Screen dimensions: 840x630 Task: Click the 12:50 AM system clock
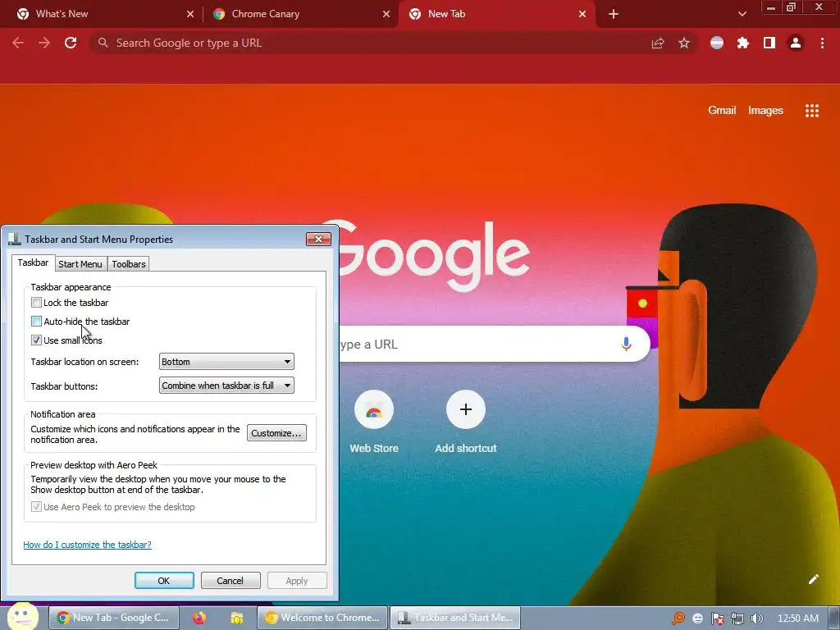[797, 619]
